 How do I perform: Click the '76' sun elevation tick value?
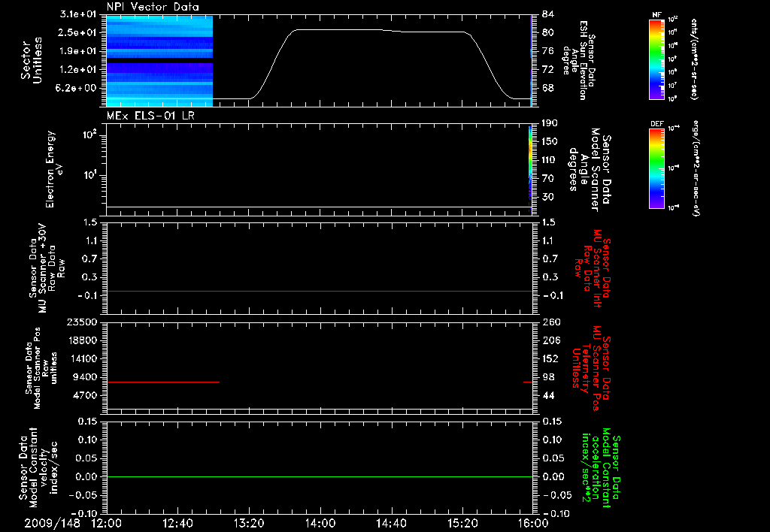[x=548, y=51]
